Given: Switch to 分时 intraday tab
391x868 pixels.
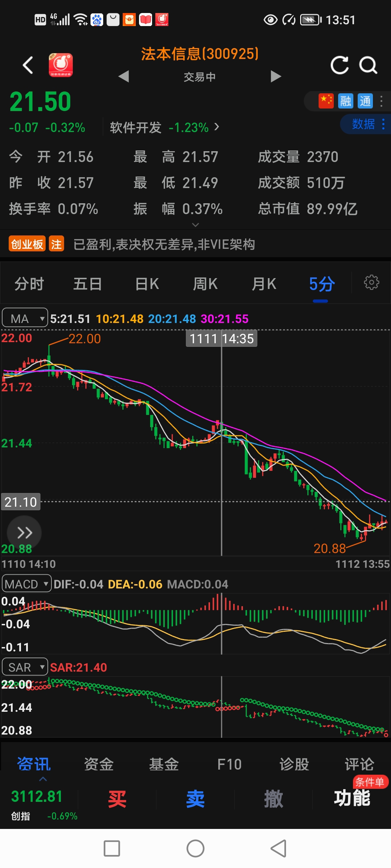Looking at the screenshot, I should click(29, 284).
